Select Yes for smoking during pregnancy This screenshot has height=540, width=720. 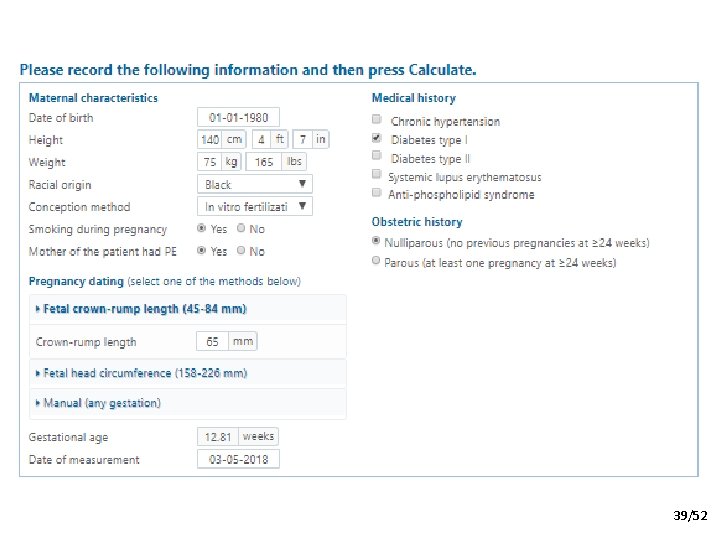click(203, 229)
